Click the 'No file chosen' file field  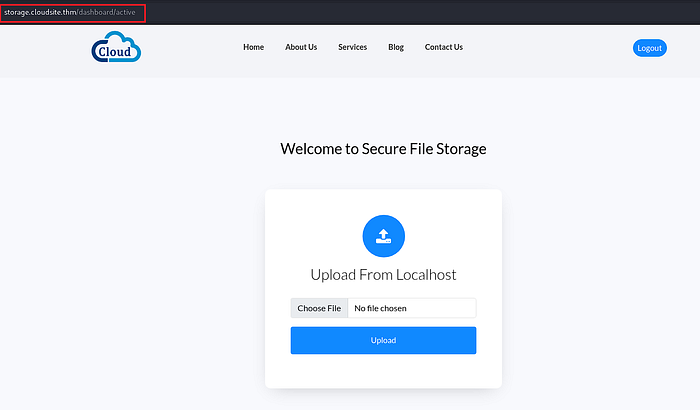(412, 308)
